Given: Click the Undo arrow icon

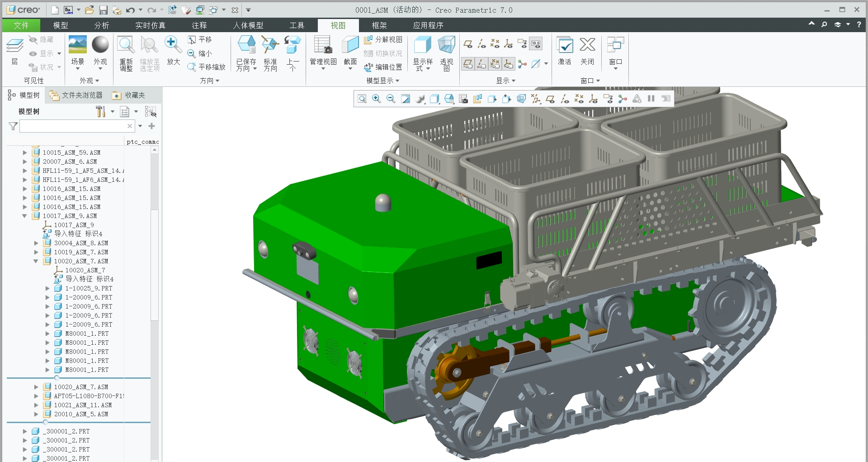Looking at the screenshot, I should click(130, 10).
